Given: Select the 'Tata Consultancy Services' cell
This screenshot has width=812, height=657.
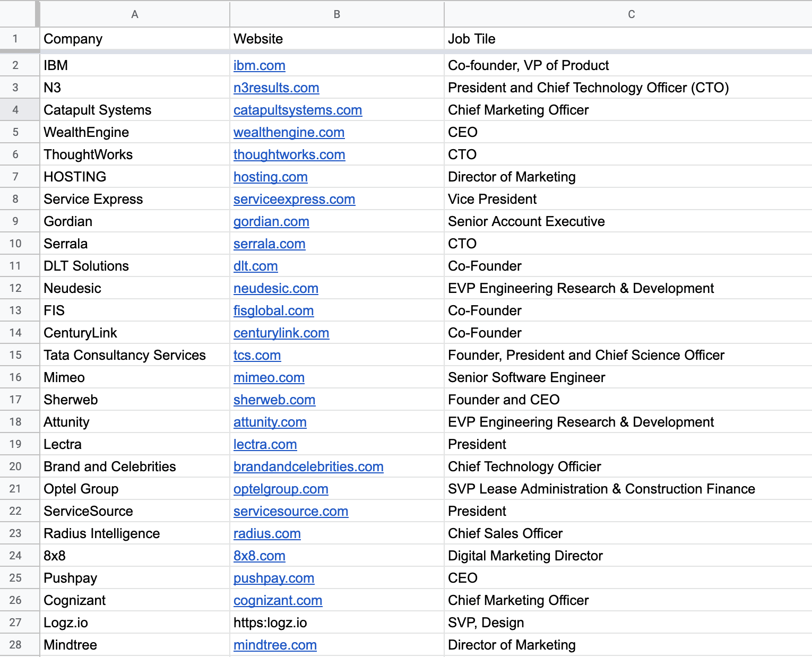Looking at the screenshot, I should [x=135, y=355].
